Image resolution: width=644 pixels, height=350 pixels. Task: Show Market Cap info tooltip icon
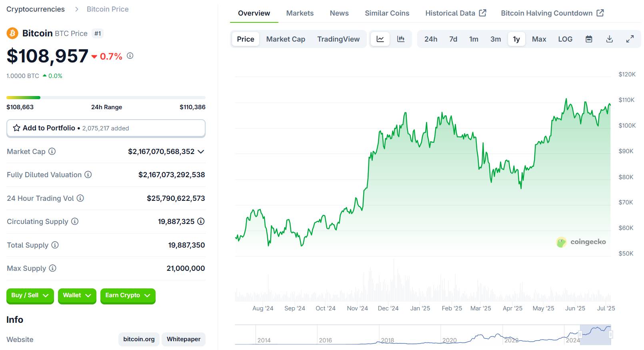(52, 151)
